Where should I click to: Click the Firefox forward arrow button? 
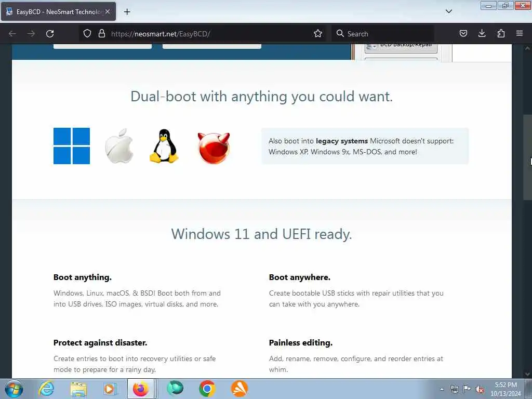pyautogui.click(x=31, y=34)
